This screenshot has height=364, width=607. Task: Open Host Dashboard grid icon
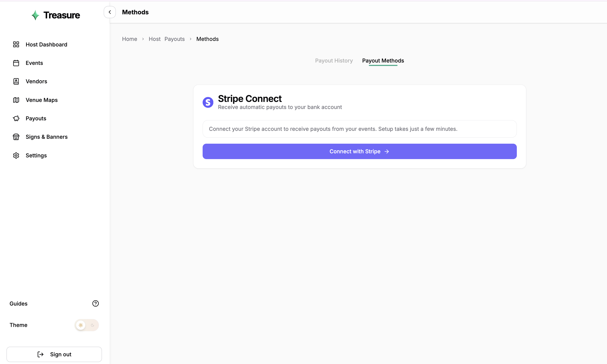16,44
